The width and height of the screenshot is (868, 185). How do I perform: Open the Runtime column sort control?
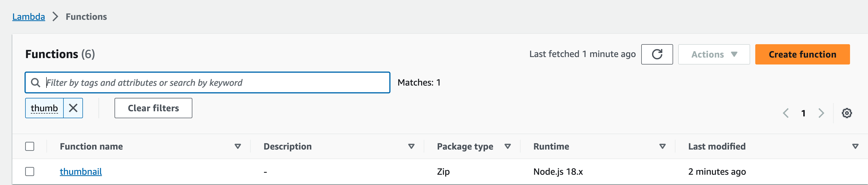[x=662, y=146]
